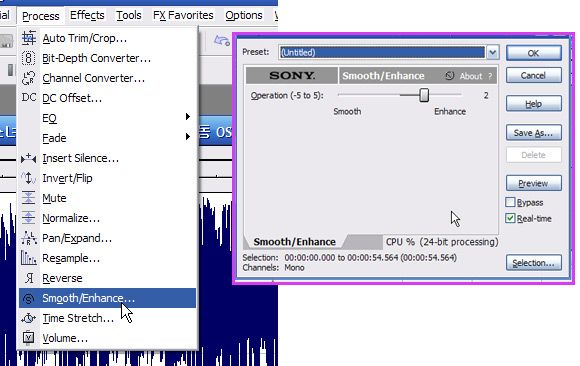Click the Help button
Viewport: 580px width, 366px height.
coord(533,104)
